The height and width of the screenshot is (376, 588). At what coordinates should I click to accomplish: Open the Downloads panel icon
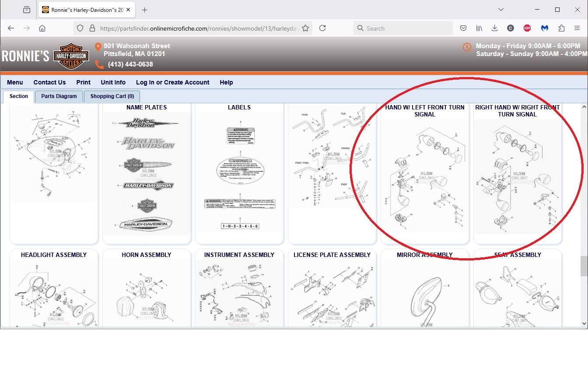tap(494, 28)
